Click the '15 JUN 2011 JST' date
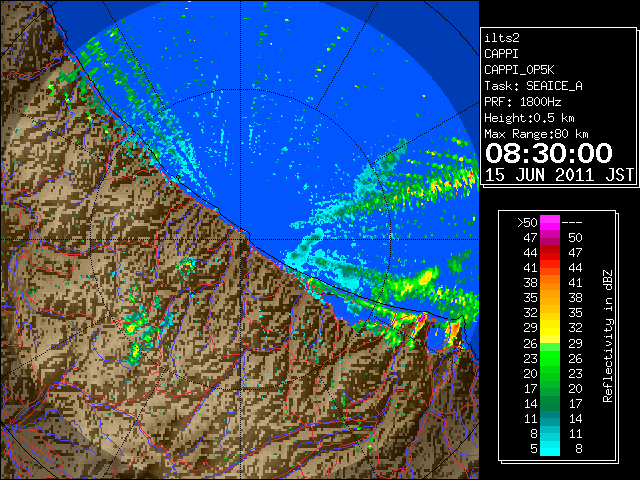Viewport: 640px width, 480px height. point(559,175)
